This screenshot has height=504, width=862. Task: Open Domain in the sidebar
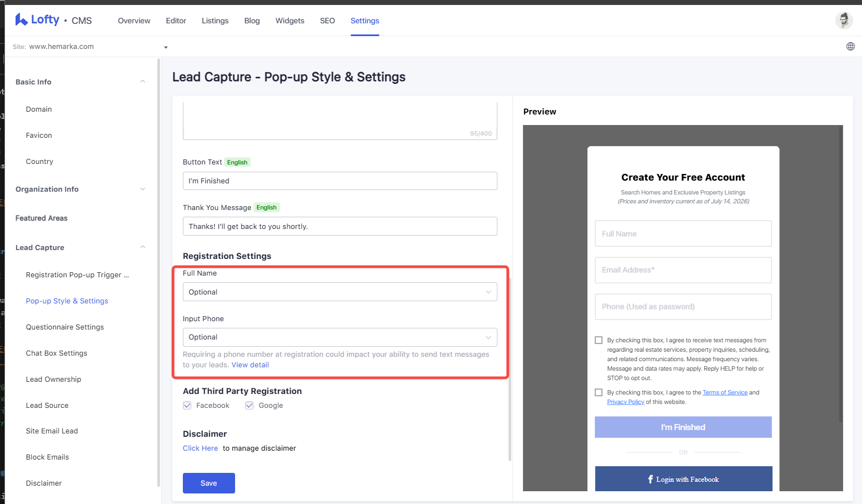(39, 109)
